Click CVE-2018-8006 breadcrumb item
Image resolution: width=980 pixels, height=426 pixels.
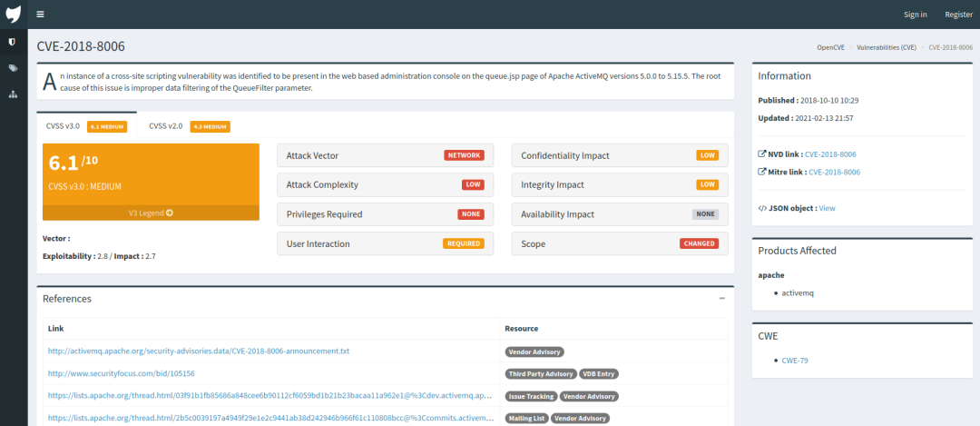tap(950, 47)
